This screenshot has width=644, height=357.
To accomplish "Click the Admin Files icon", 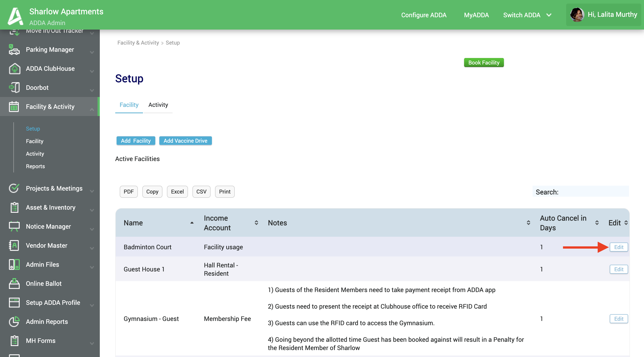I will pos(14,265).
